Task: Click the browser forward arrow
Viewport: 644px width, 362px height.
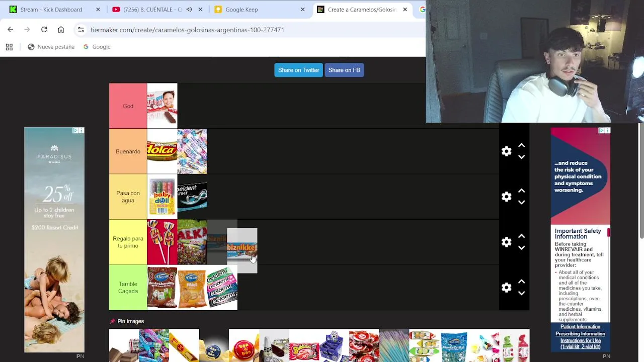Action: tap(27, 30)
